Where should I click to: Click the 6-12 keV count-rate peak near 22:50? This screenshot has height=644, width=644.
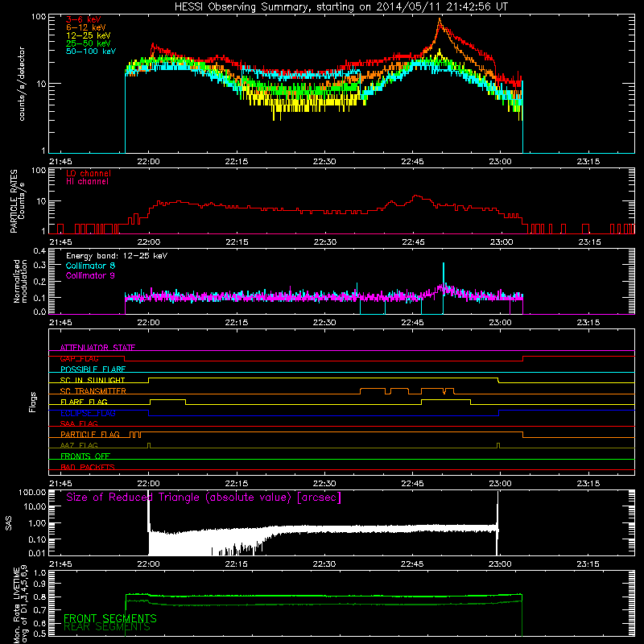[440, 19]
